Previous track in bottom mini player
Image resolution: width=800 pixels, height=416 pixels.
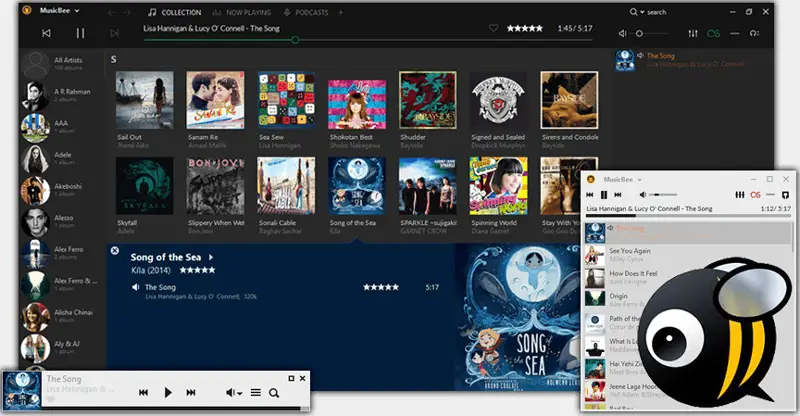(x=143, y=392)
